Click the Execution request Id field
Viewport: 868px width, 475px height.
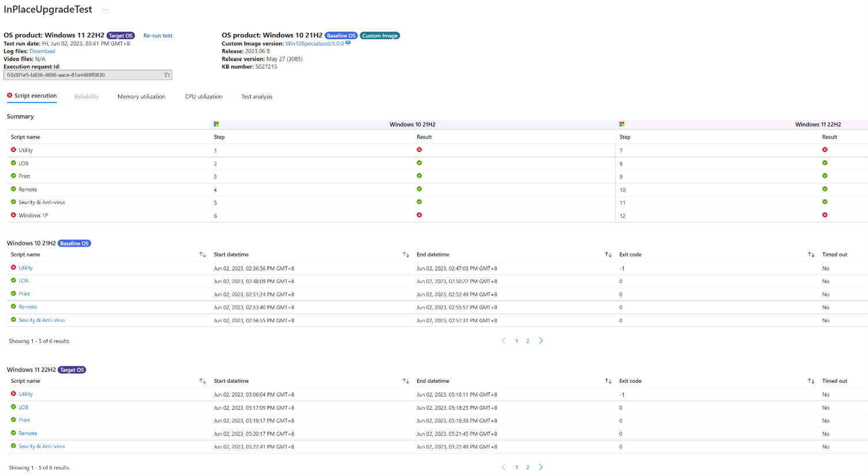(88, 75)
